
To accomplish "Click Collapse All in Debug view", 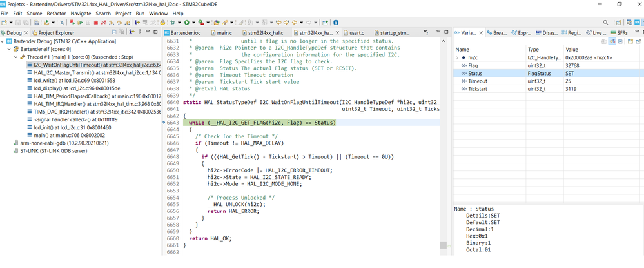I will coord(114,32).
